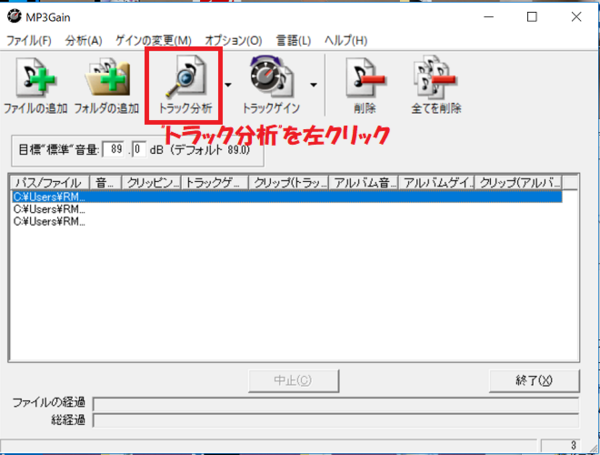600x455 pixels.
Task: Click the アルバム音... column header
Action: [x=364, y=183]
